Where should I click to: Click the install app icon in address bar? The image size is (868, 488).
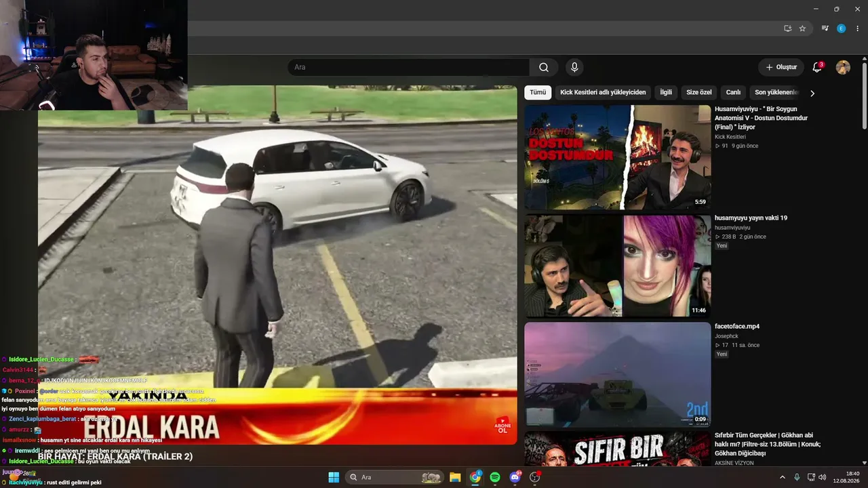click(x=787, y=28)
